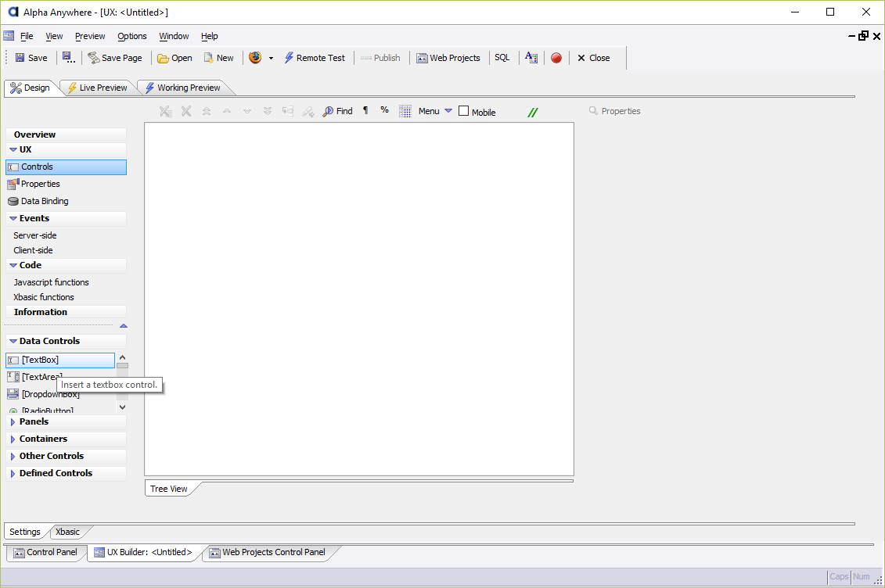Screen dimensions: 885x588
Task: Select Javascript functions
Action: click(x=52, y=282)
